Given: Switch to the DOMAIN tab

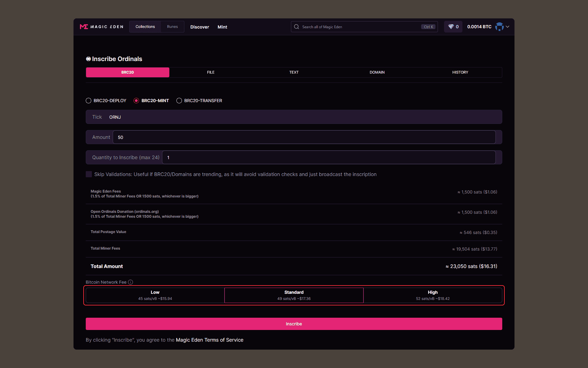Looking at the screenshot, I should [x=377, y=72].
